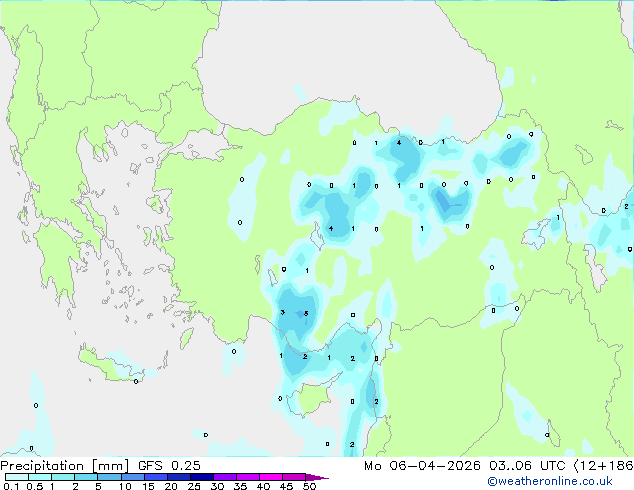Click the precipitation value '3' on the map
The image size is (634, 490).
click(283, 312)
